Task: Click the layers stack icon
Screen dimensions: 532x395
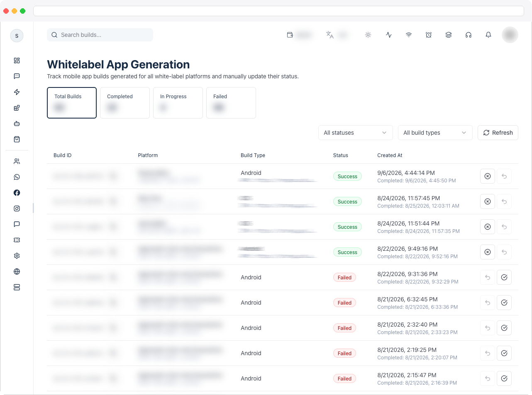Action: click(449, 35)
